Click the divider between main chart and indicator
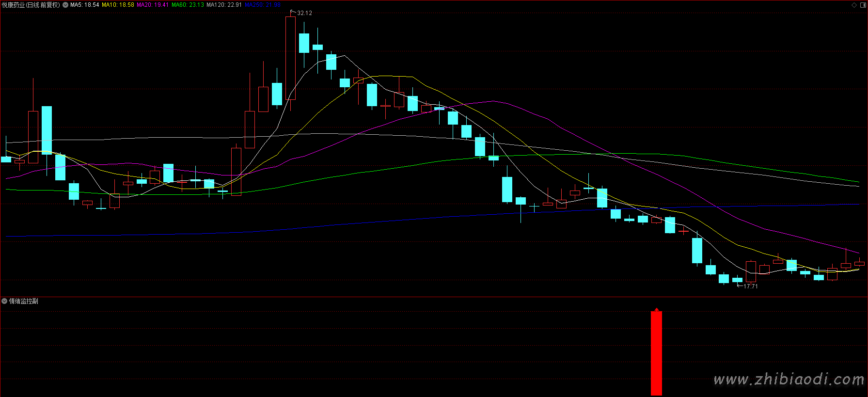Image resolution: width=868 pixels, height=397 pixels. (434, 297)
